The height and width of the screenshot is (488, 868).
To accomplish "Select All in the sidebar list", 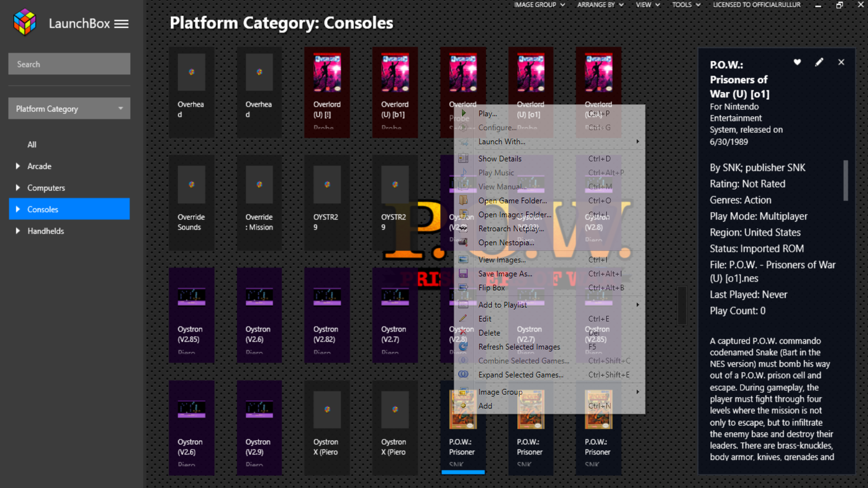I will click(32, 145).
